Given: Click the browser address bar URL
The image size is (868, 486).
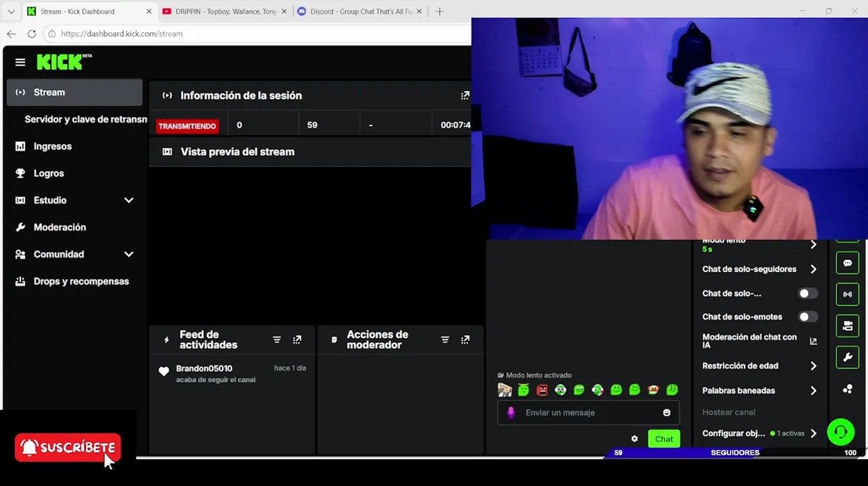Looking at the screenshot, I should [122, 34].
